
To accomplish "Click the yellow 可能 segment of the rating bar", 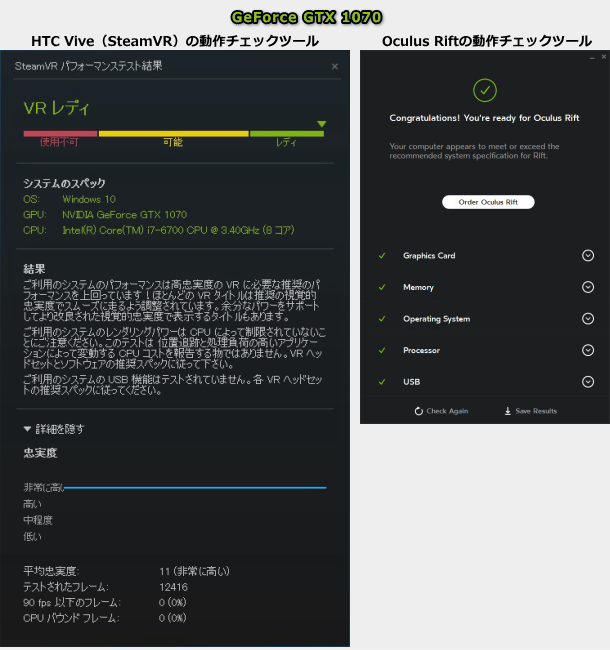I will coord(174,134).
